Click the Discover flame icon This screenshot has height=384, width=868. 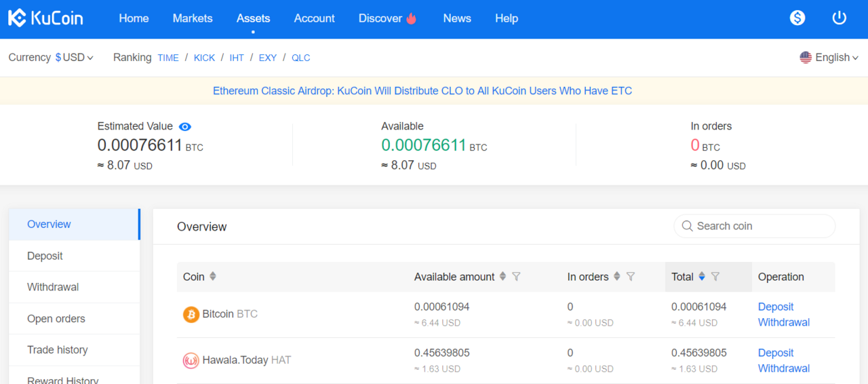[412, 19]
